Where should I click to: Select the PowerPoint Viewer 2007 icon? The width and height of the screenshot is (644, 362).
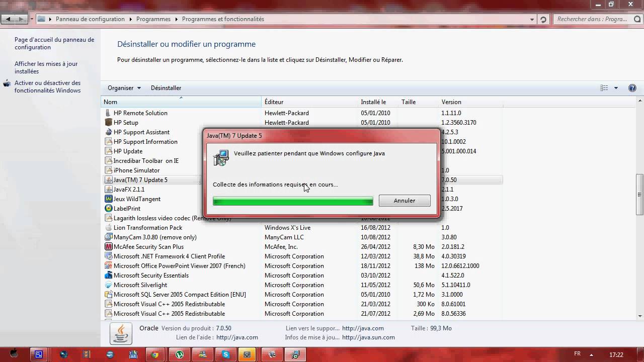[108, 266]
